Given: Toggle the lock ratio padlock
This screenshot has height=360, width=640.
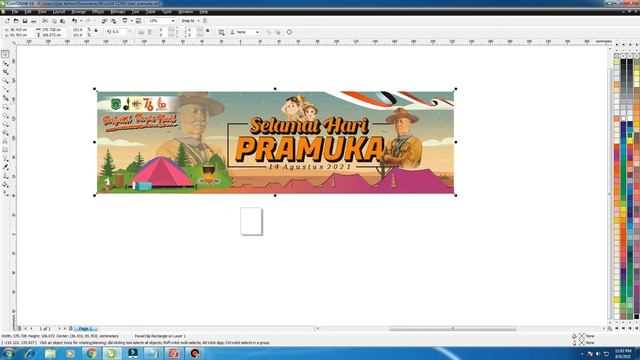Looking at the screenshot, I should 96,31.
